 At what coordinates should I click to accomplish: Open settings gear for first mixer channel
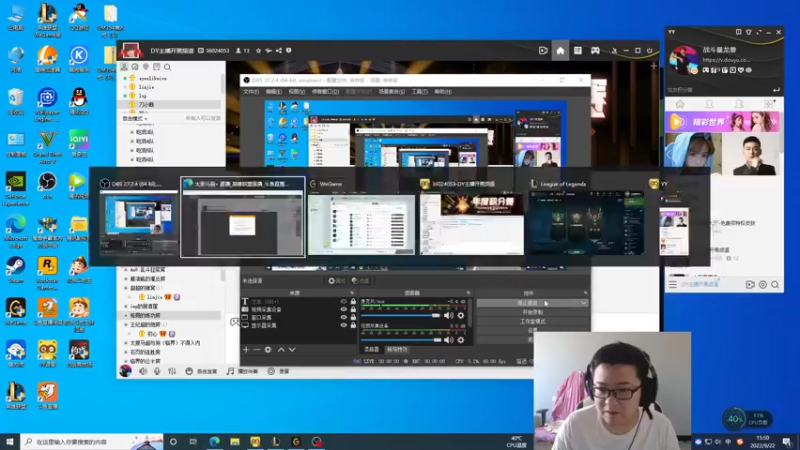tap(461, 315)
